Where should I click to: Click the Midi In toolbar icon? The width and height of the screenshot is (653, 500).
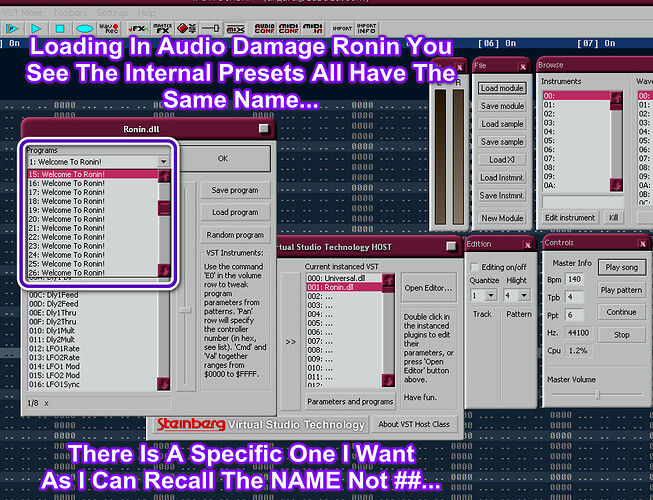(313, 28)
